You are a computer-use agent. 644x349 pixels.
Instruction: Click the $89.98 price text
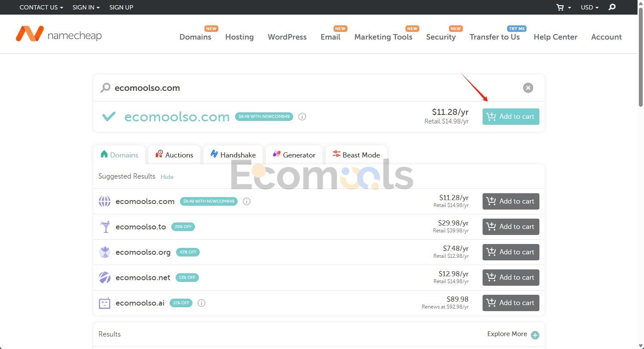click(x=458, y=299)
